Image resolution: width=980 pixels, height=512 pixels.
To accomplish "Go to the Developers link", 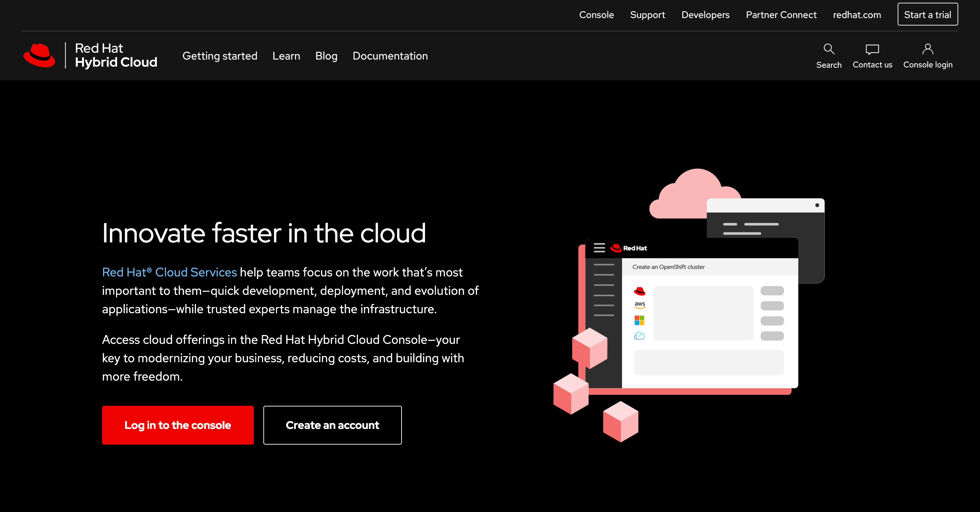I will 705,15.
